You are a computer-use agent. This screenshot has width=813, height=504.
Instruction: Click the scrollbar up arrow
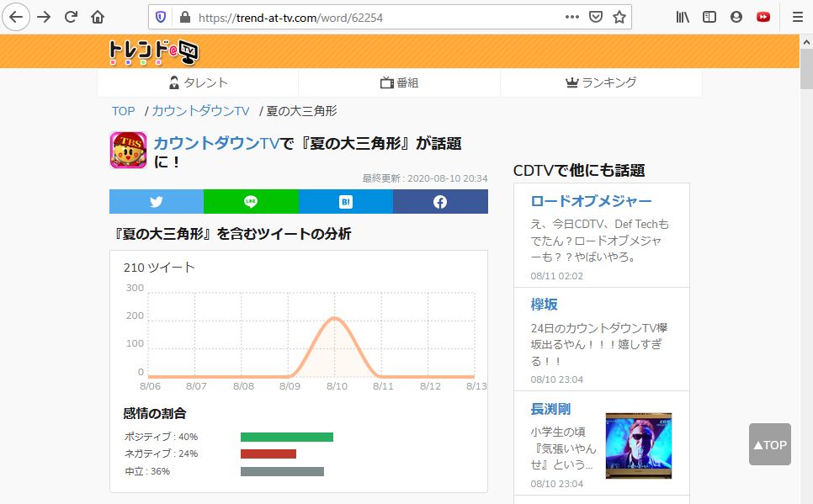(806, 43)
